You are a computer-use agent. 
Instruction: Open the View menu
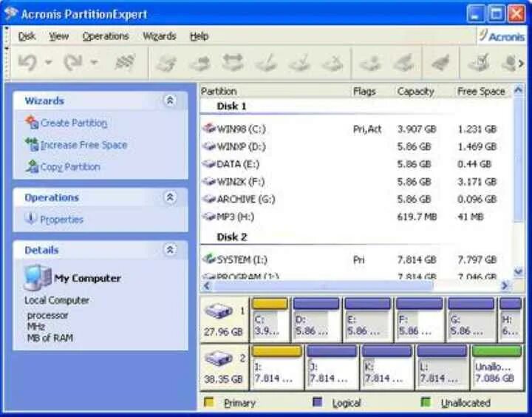58,36
